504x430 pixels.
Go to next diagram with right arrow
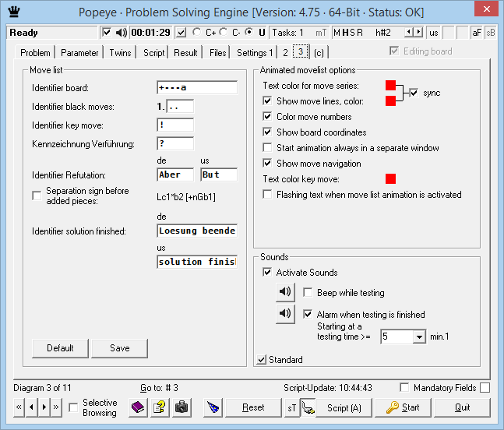(44, 407)
